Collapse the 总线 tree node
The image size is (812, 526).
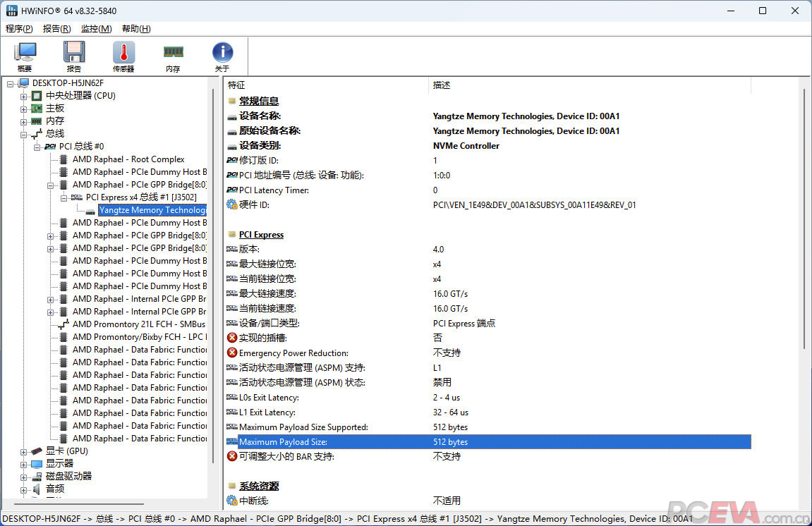point(24,134)
